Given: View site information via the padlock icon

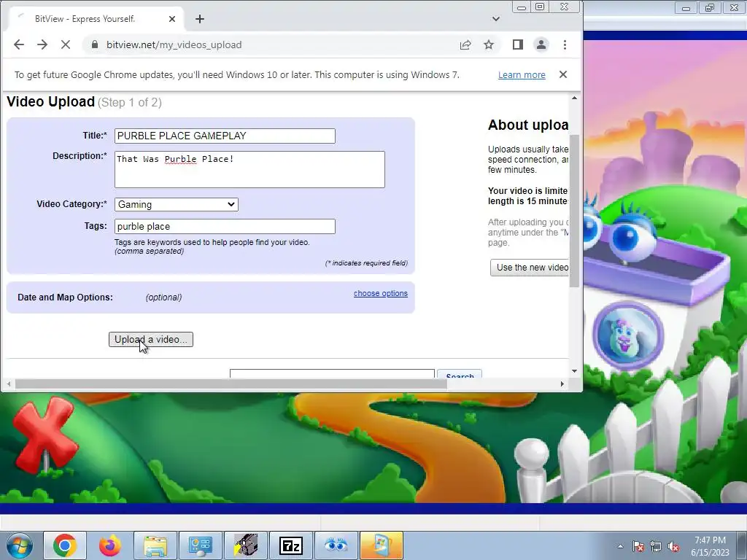Looking at the screenshot, I should (x=94, y=44).
